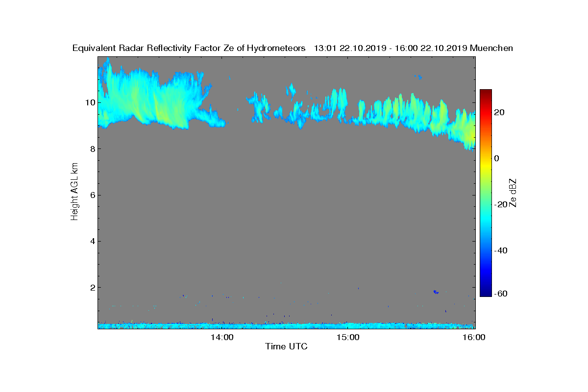The height and width of the screenshot is (392, 588).
Task: Click the 'Ze dBZ' colorbar label
Action: pos(513,193)
